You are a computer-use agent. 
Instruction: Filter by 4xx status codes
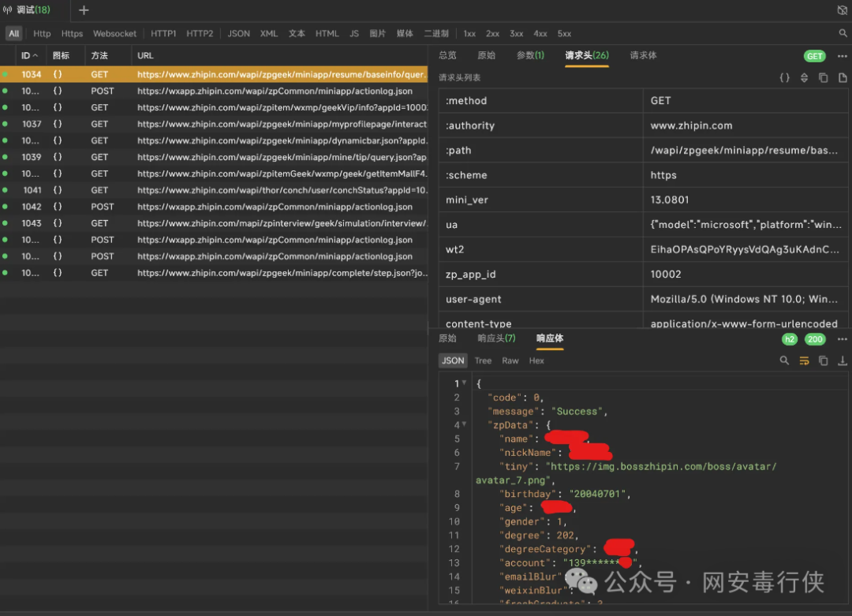pos(540,34)
